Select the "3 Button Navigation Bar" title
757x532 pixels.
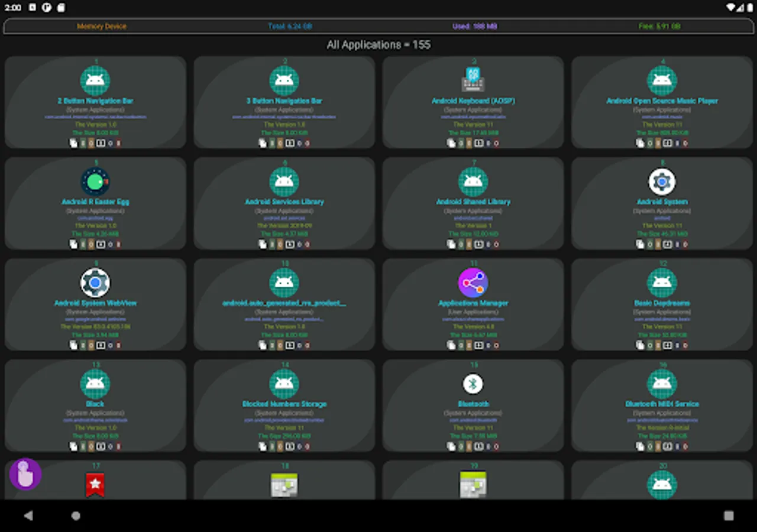click(284, 101)
